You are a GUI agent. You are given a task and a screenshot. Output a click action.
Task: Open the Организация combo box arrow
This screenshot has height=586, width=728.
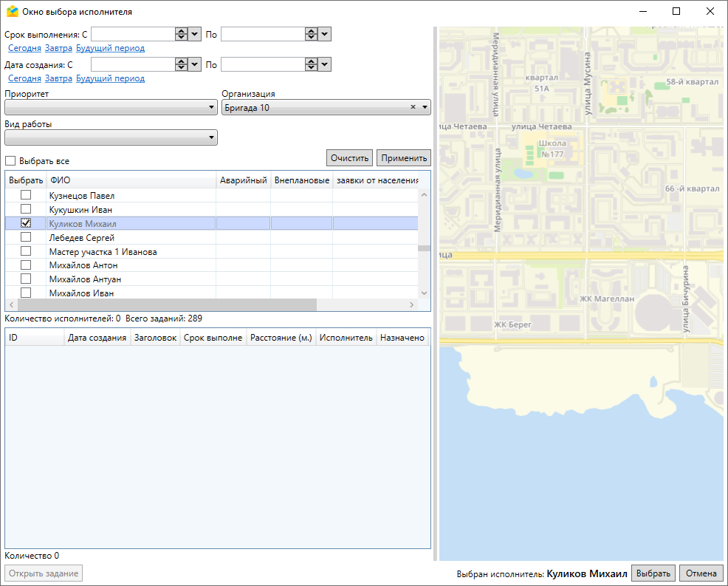click(x=425, y=107)
